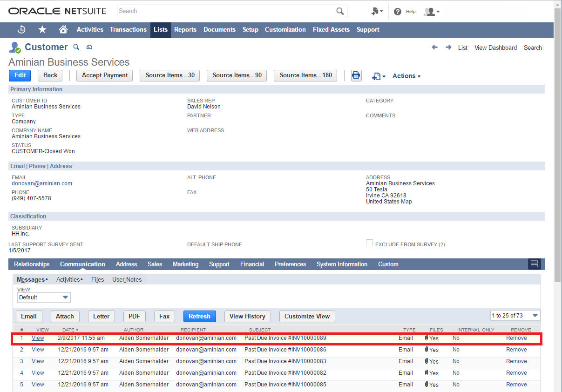Click the List link near the top right
562x392 pixels.
pos(463,47)
